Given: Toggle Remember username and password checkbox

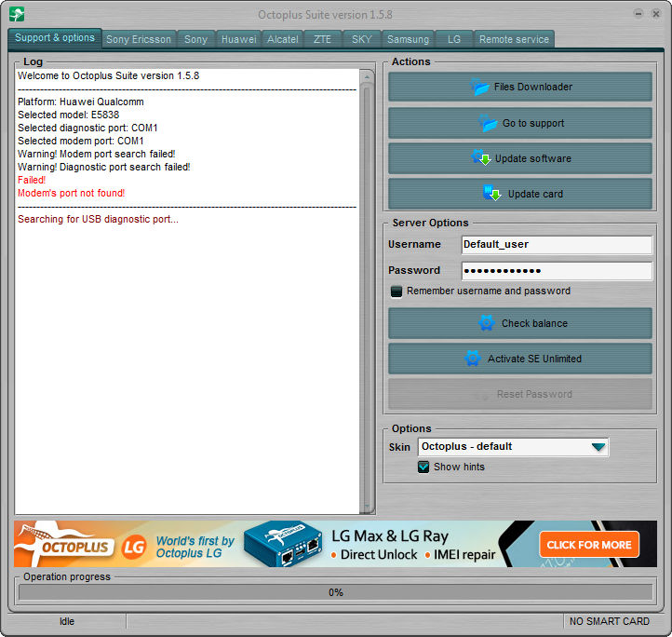Looking at the screenshot, I should tap(396, 291).
